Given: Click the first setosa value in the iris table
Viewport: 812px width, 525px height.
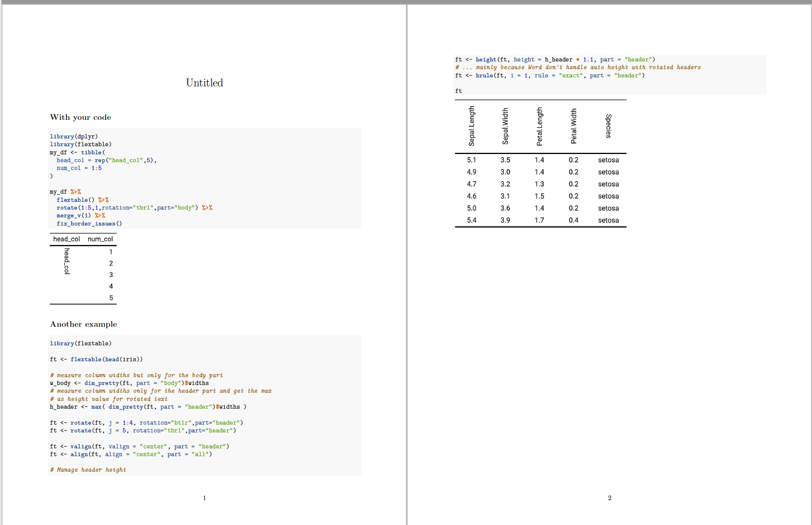Looking at the screenshot, I should tap(608, 160).
